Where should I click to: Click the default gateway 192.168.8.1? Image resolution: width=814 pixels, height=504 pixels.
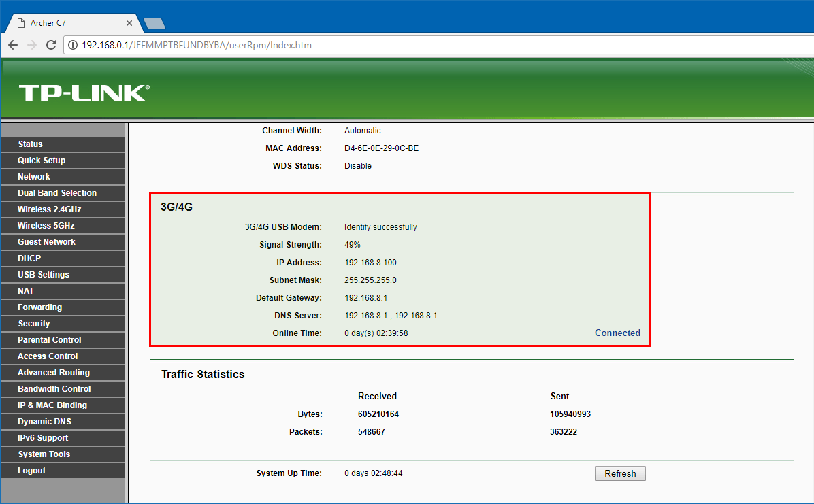coord(366,297)
